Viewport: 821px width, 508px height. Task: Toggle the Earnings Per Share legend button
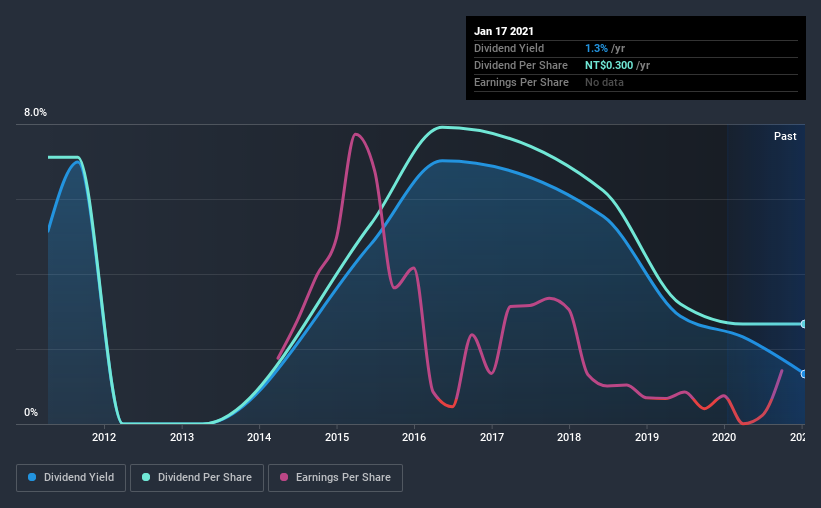coord(335,478)
